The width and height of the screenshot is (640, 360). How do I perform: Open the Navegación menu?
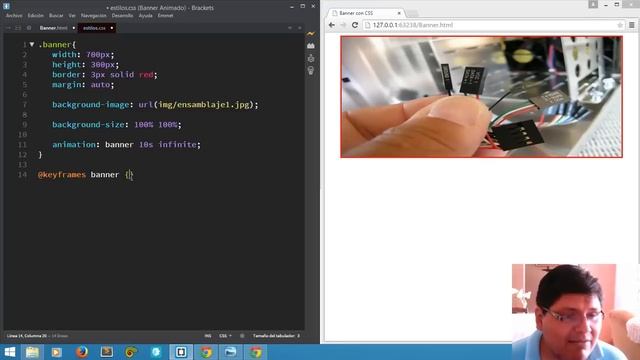click(x=93, y=16)
